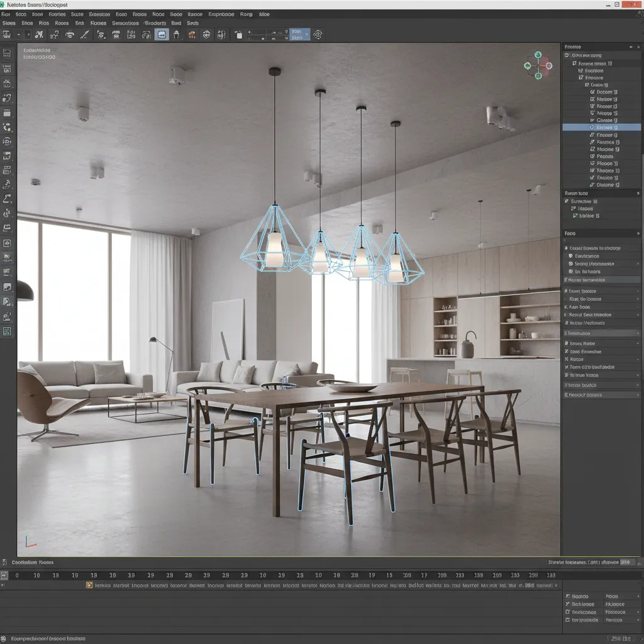Open the bottom collapsed rollout header in the right panel

[x=601, y=394]
